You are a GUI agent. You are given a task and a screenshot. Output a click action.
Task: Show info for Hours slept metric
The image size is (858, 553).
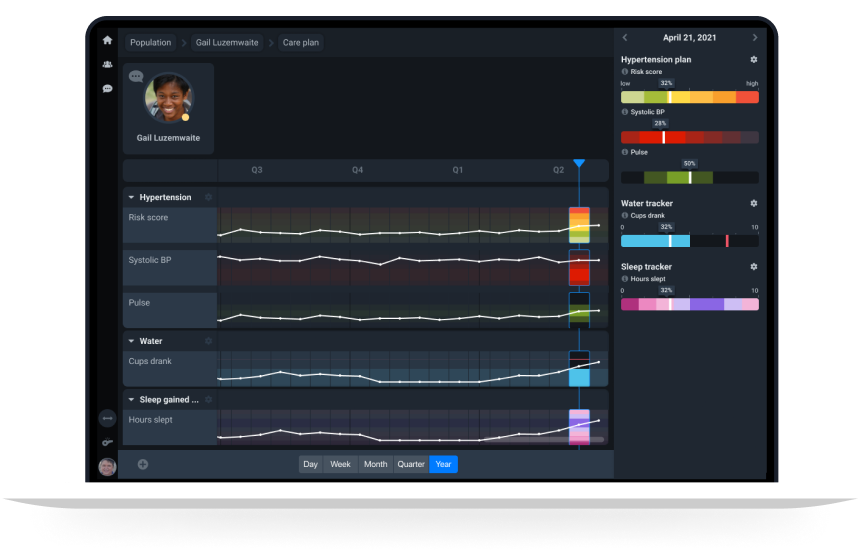[624, 279]
